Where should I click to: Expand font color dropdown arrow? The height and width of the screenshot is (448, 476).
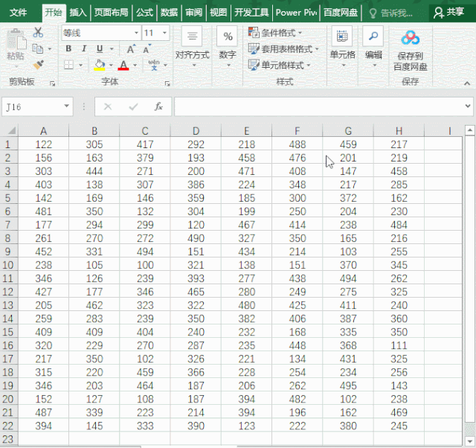[x=135, y=65]
